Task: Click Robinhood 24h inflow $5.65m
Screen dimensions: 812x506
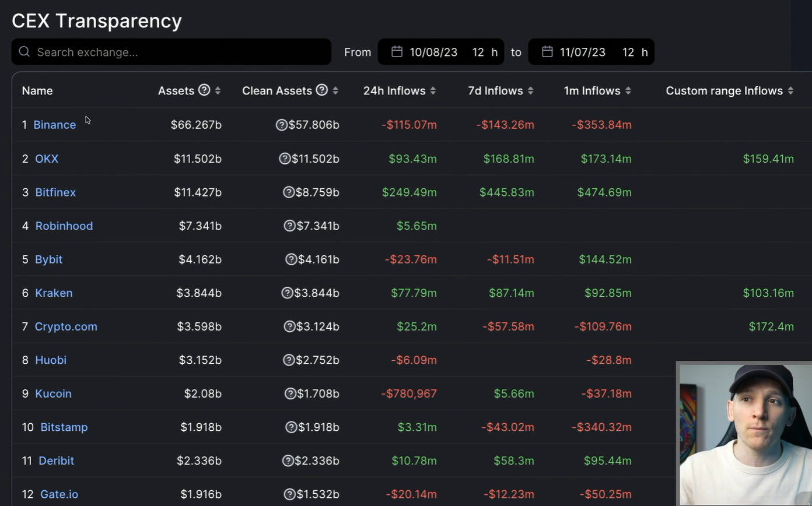Action: point(416,226)
